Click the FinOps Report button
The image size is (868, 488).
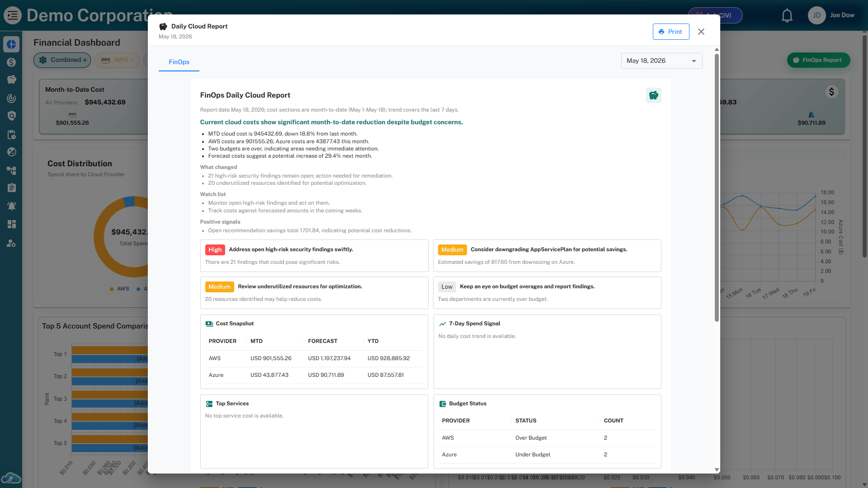[x=818, y=60]
